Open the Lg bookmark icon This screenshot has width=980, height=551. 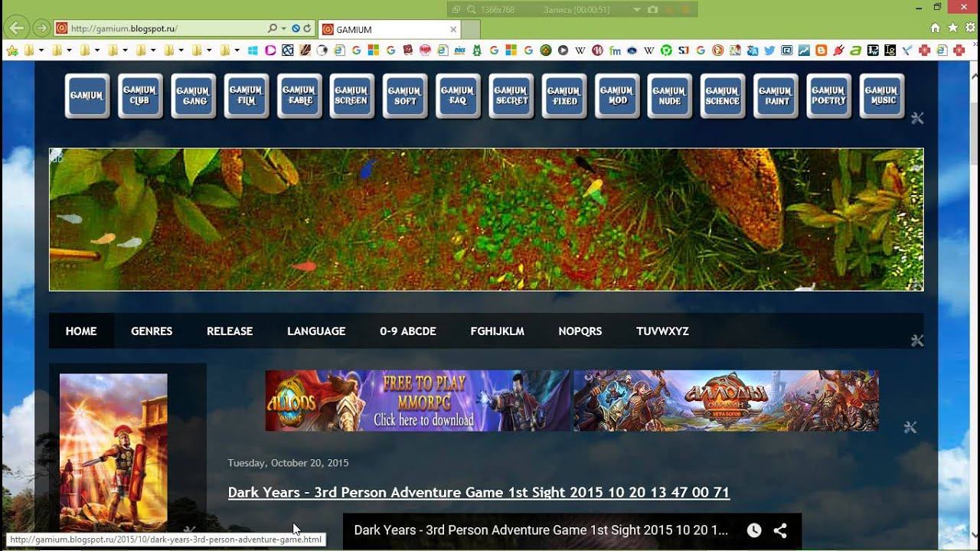point(890,51)
